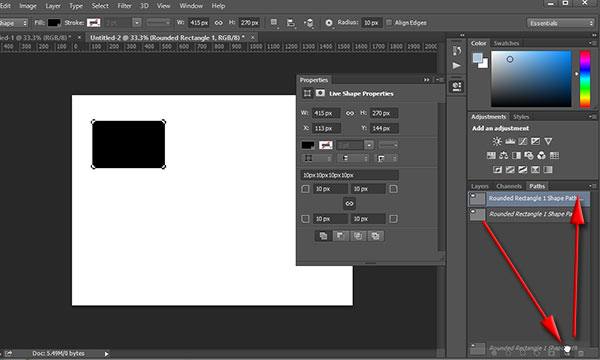
Task: Add a Curves adjustment
Action: (523, 142)
